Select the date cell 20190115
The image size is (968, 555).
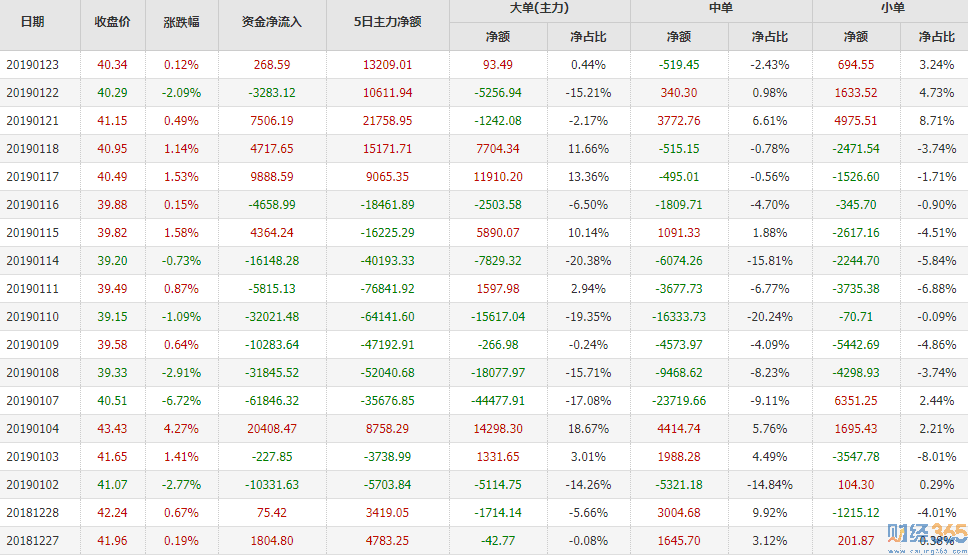pyautogui.click(x=33, y=233)
